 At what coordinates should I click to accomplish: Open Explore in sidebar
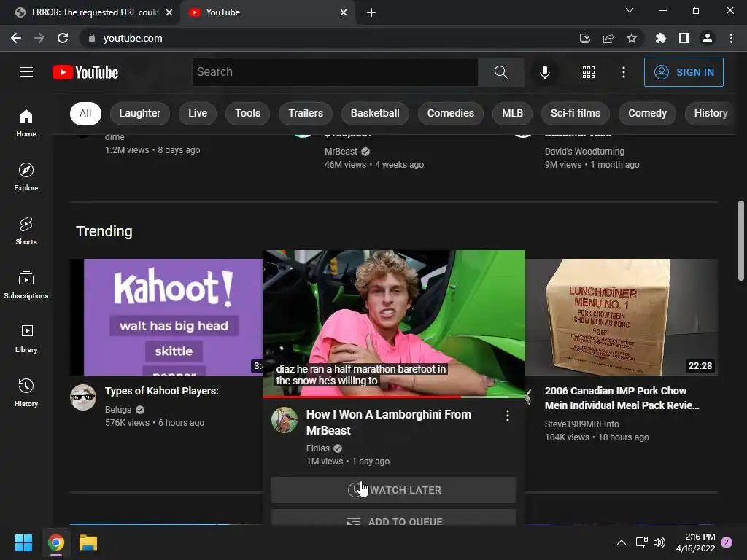click(26, 176)
